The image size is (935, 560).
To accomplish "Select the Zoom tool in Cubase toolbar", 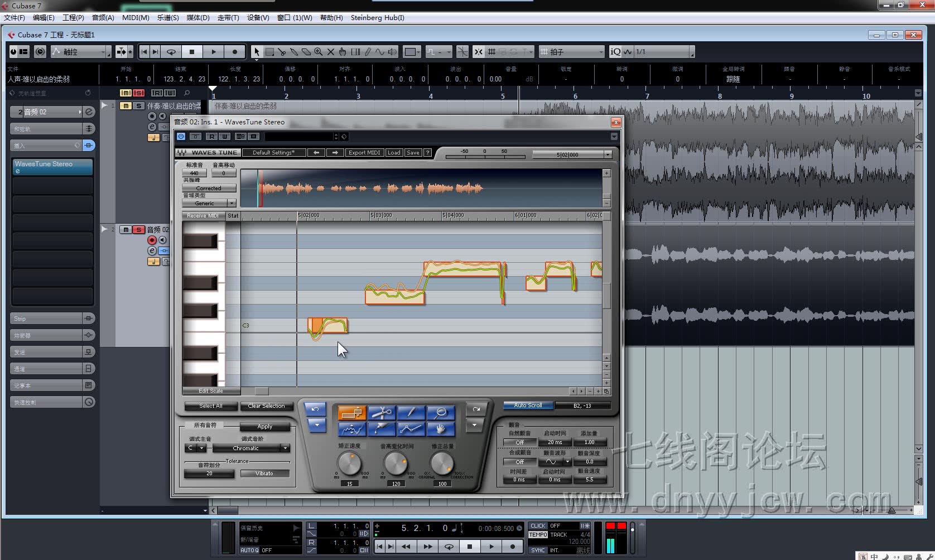I will [x=319, y=52].
